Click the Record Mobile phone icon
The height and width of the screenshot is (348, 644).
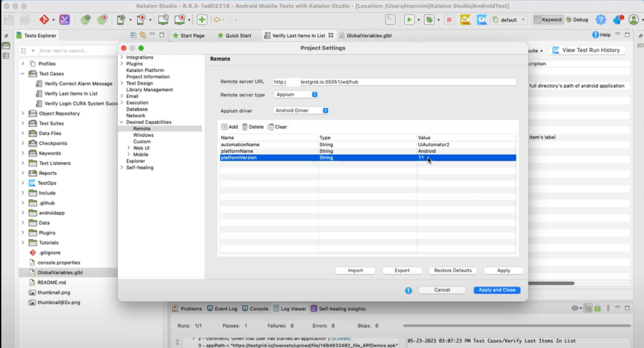tap(141, 19)
